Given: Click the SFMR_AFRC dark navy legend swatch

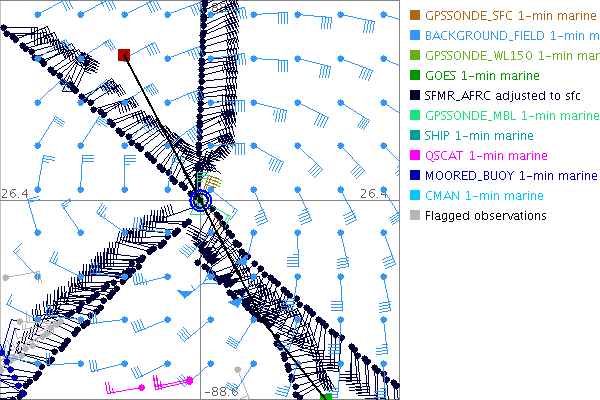Looking at the screenshot, I should pos(414,95).
